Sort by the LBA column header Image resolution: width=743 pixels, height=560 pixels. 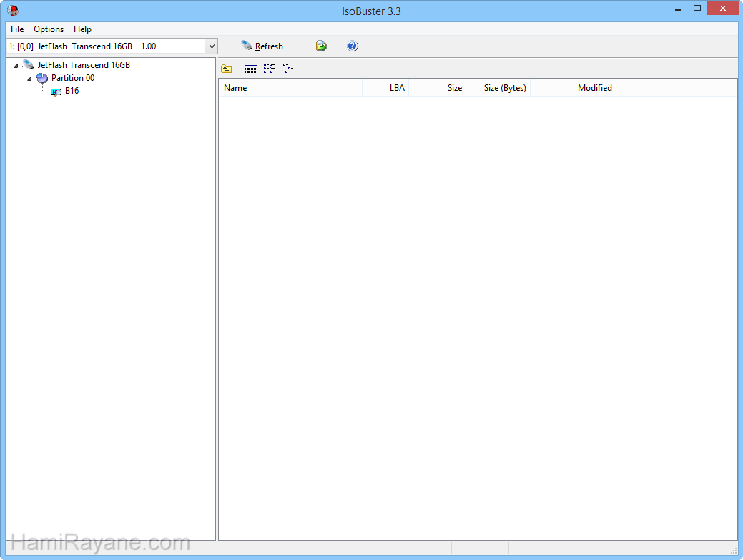pyautogui.click(x=385, y=88)
